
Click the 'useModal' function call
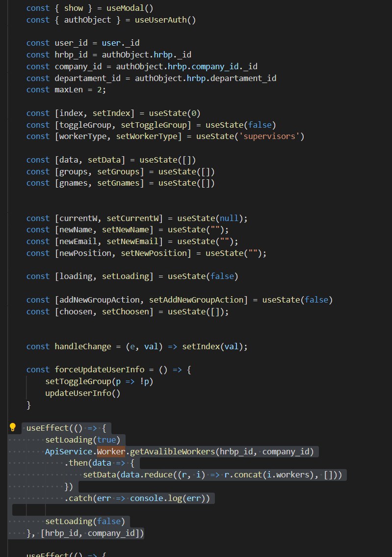tap(125, 8)
